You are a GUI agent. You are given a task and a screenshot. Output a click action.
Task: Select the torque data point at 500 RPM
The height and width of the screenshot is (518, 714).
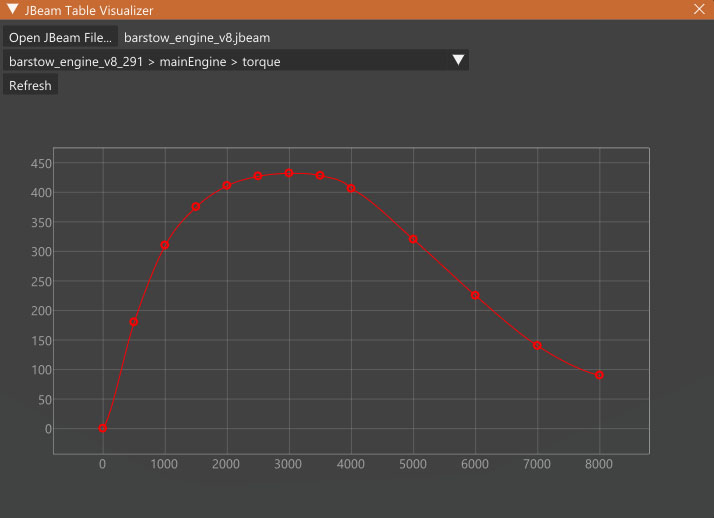tap(133, 322)
